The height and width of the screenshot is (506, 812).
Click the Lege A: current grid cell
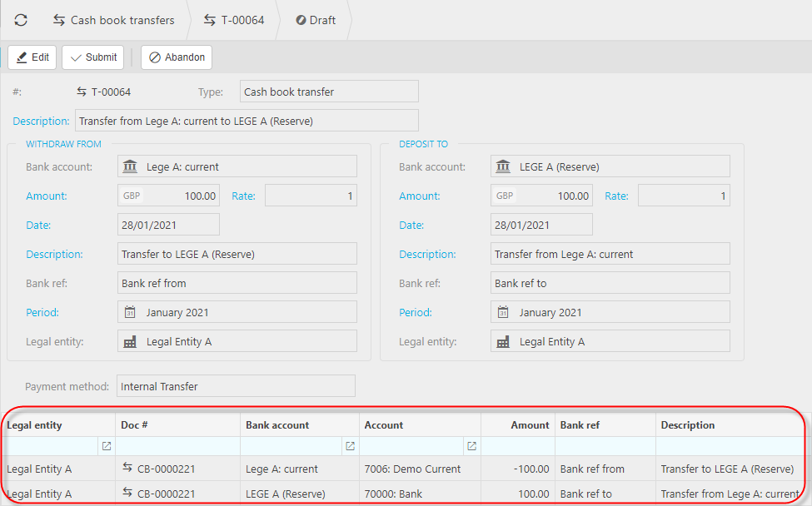[299, 469]
